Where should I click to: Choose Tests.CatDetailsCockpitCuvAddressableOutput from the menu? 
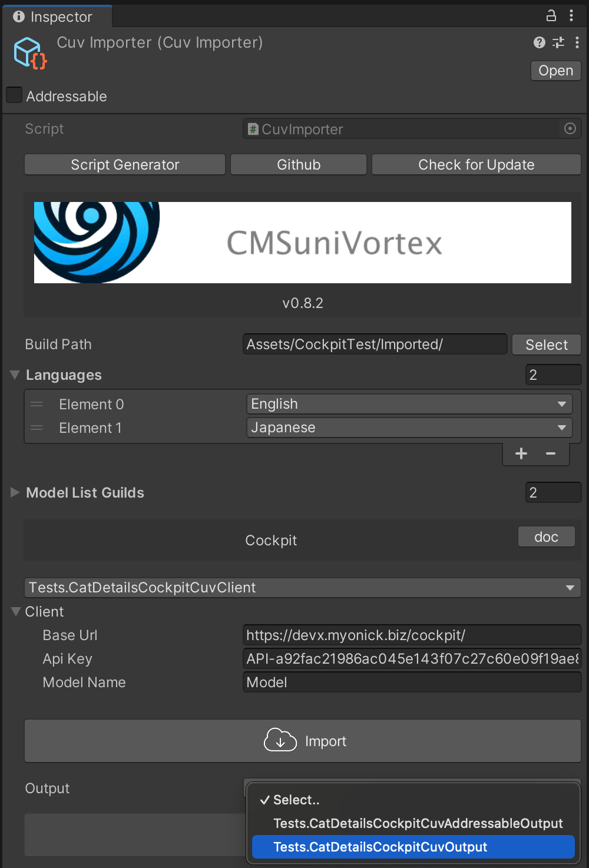412,823
